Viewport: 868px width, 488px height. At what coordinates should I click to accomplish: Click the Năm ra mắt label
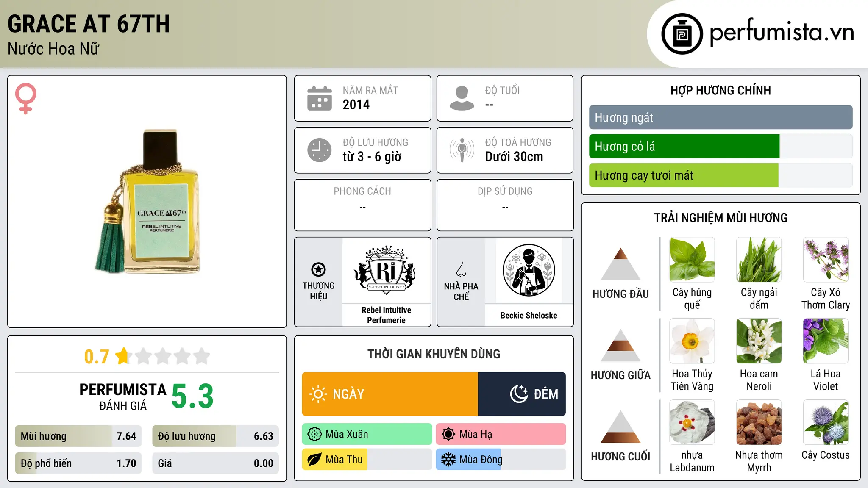click(370, 90)
